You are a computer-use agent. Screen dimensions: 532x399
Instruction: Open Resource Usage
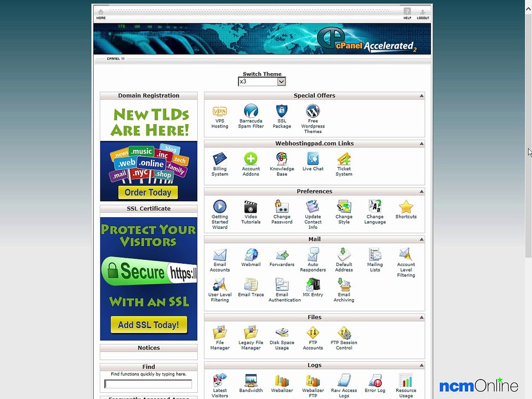[x=406, y=386]
